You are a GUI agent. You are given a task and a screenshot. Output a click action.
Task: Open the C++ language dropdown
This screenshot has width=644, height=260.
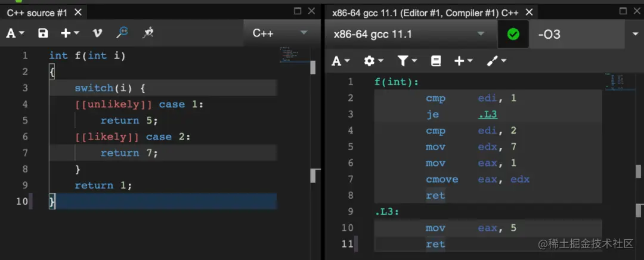tap(280, 33)
